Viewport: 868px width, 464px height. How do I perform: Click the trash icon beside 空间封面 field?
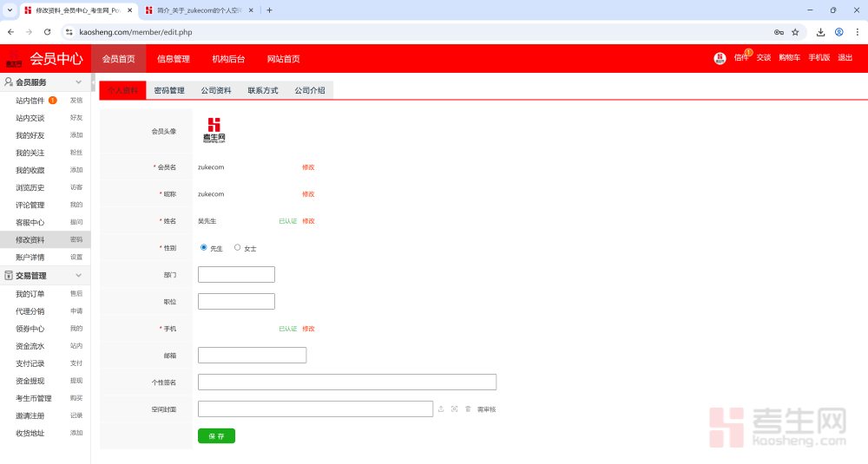click(467, 408)
